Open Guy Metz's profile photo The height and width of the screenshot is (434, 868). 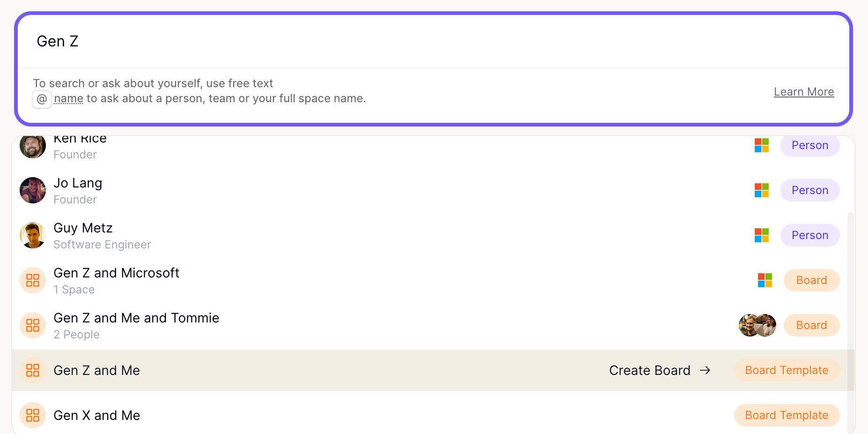33,235
